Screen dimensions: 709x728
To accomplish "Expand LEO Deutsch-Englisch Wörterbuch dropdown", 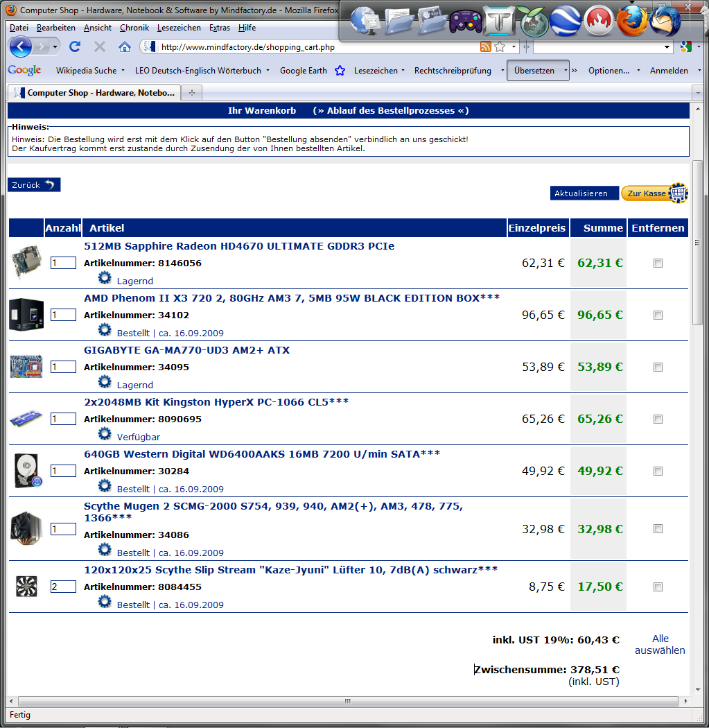I will coord(268,71).
